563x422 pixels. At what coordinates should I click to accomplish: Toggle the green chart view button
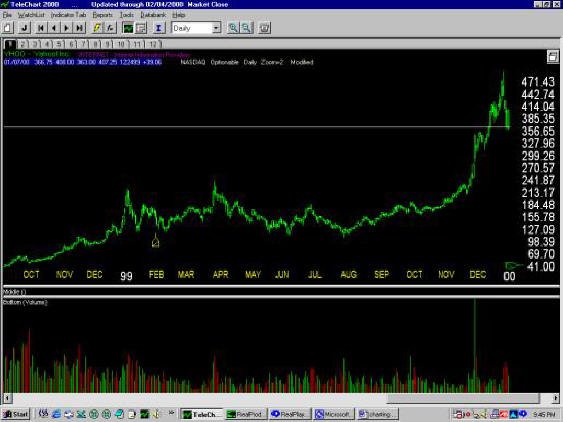click(128, 28)
